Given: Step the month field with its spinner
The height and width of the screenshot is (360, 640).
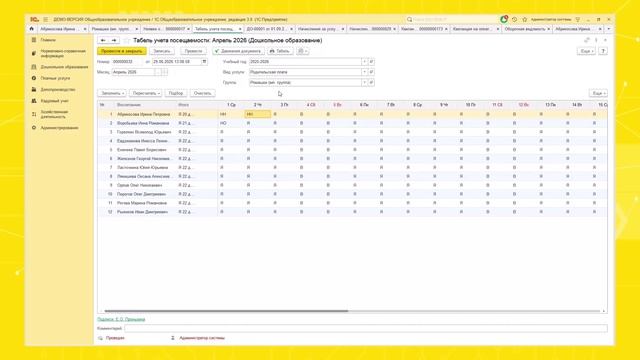Looking at the screenshot, I should click(x=164, y=72).
